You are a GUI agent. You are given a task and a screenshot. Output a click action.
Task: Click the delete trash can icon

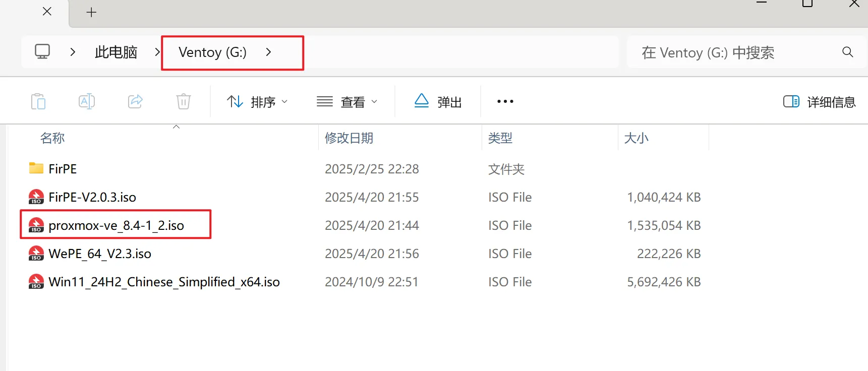pyautogui.click(x=184, y=101)
